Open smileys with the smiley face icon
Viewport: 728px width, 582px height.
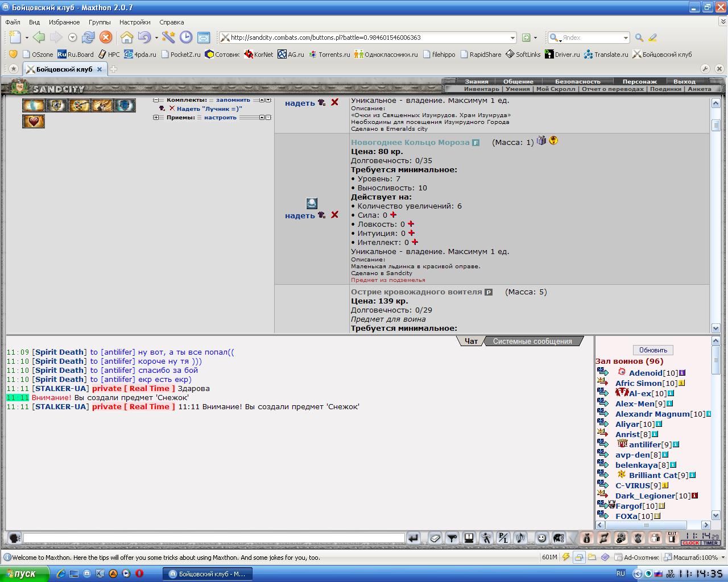click(x=542, y=538)
